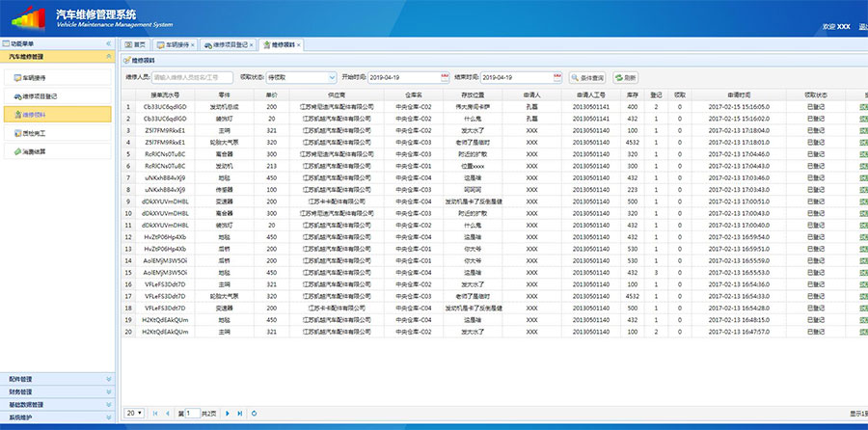
Task: Collapse the 功能菜单 sidebar with double-arrow icon
Action: coord(109,44)
